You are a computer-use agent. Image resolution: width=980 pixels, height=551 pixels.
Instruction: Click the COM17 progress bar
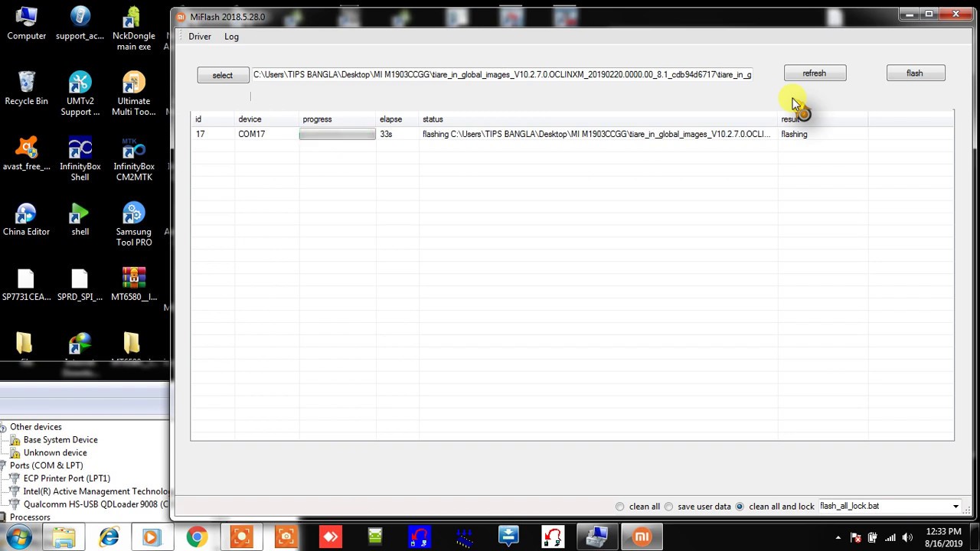click(x=338, y=134)
